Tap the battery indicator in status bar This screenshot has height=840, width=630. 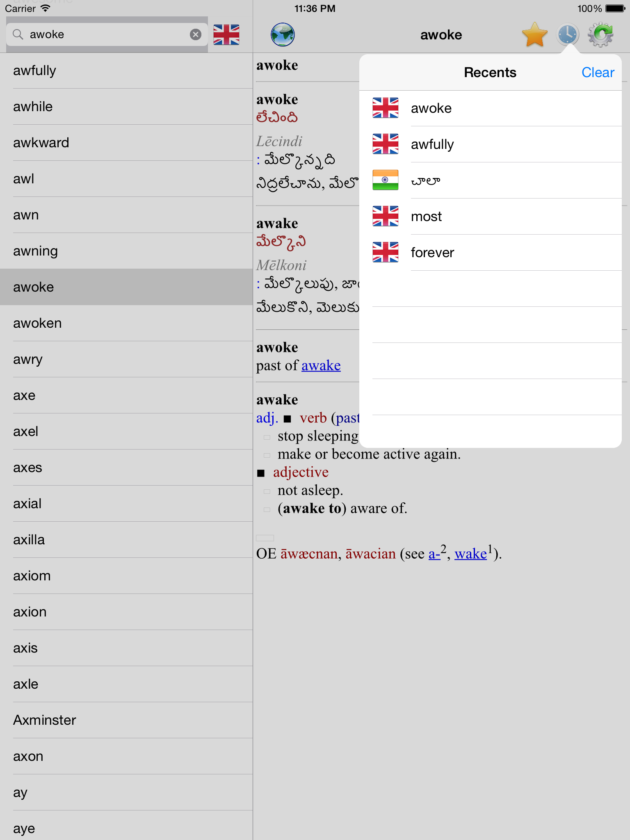pos(615,9)
